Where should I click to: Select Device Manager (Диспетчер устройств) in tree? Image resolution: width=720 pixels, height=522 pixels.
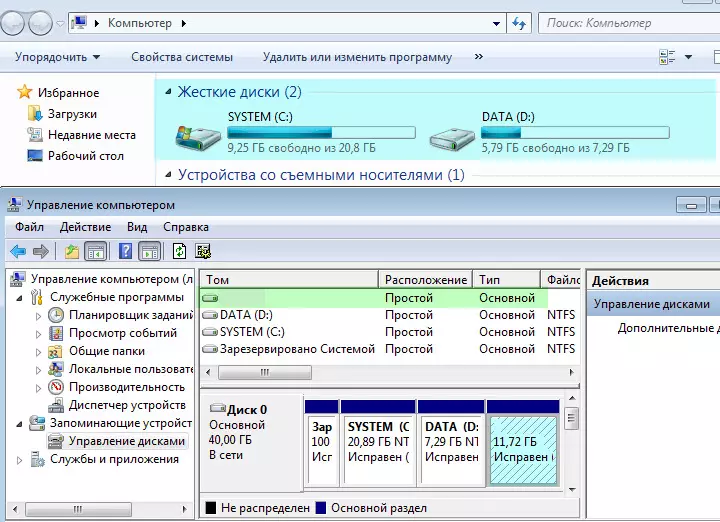click(x=126, y=405)
